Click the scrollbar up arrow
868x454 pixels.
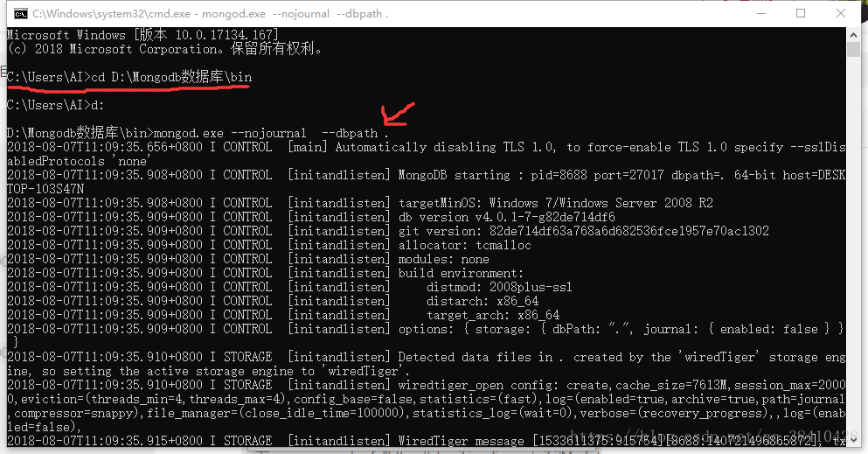853,34
